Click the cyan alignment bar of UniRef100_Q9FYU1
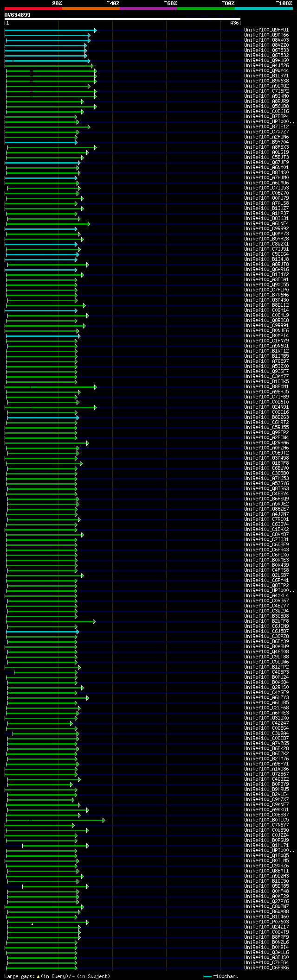This screenshot has height=980, width=297. pos(51,30)
